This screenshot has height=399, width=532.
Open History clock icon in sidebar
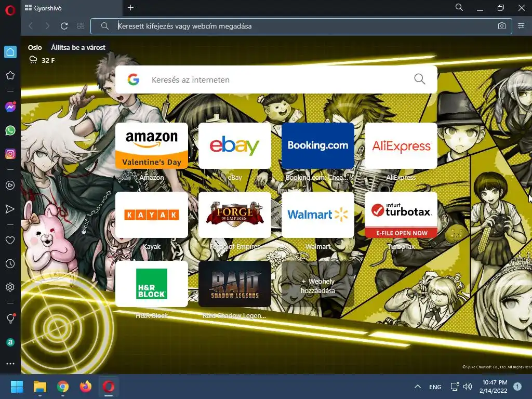(10, 263)
